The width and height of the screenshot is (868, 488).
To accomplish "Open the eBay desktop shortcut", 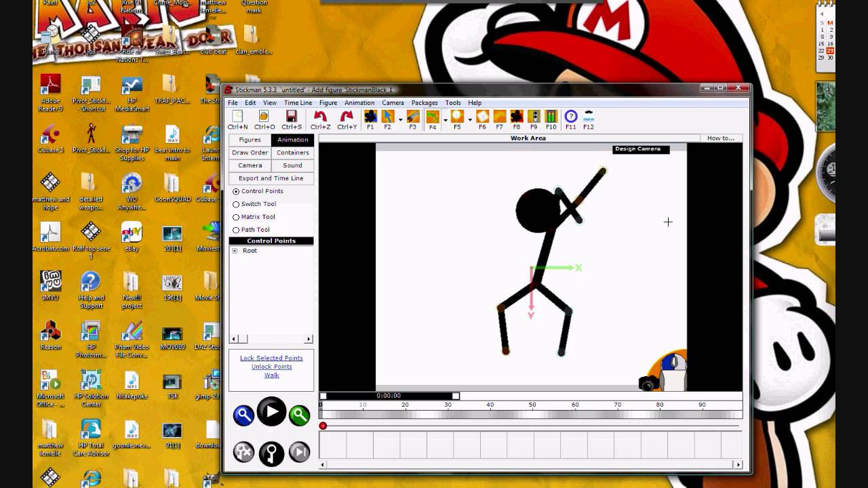I will click(x=132, y=237).
